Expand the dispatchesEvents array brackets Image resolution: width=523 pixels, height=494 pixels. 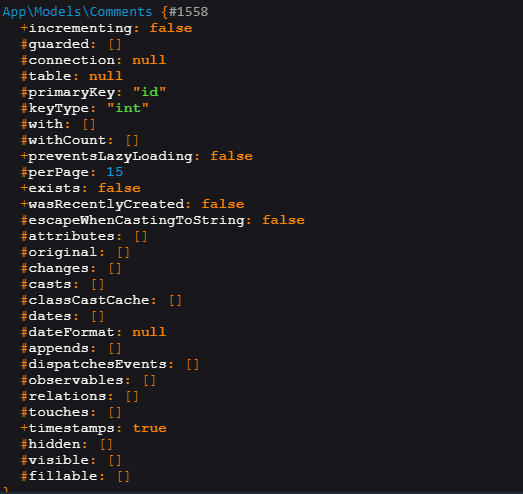pos(193,364)
